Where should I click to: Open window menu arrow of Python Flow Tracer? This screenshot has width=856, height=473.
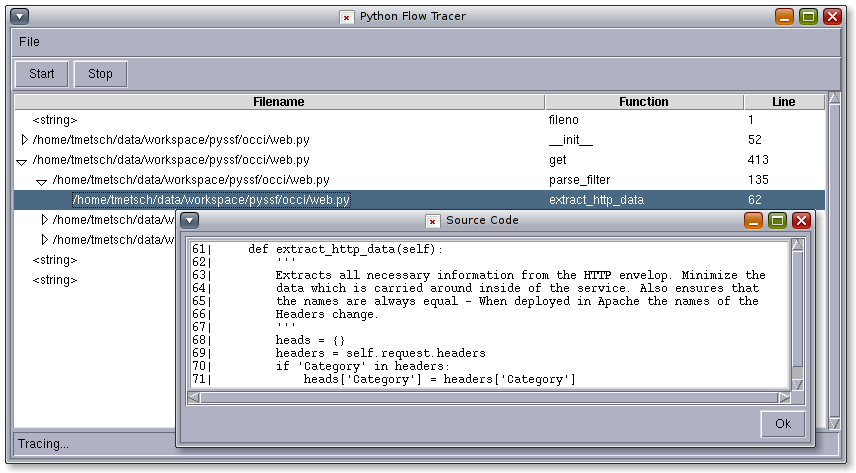click(19, 16)
